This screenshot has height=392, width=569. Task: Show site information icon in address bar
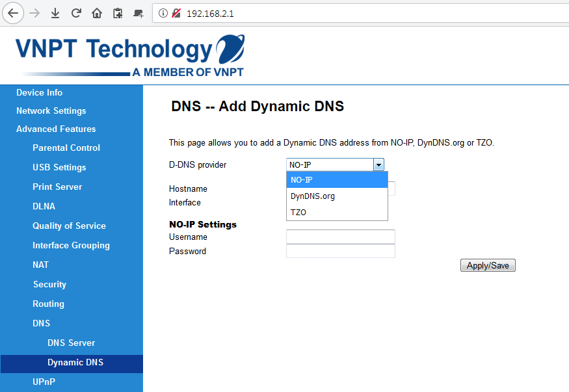click(163, 14)
